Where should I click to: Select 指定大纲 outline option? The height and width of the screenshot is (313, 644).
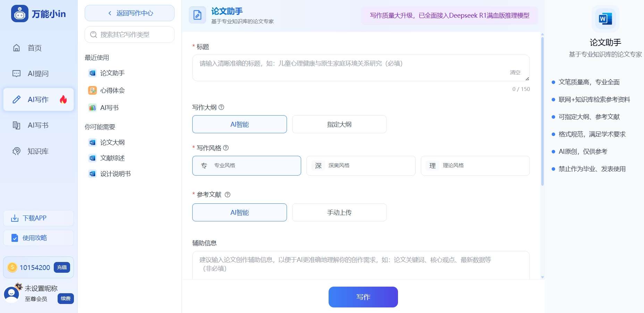(x=339, y=124)
